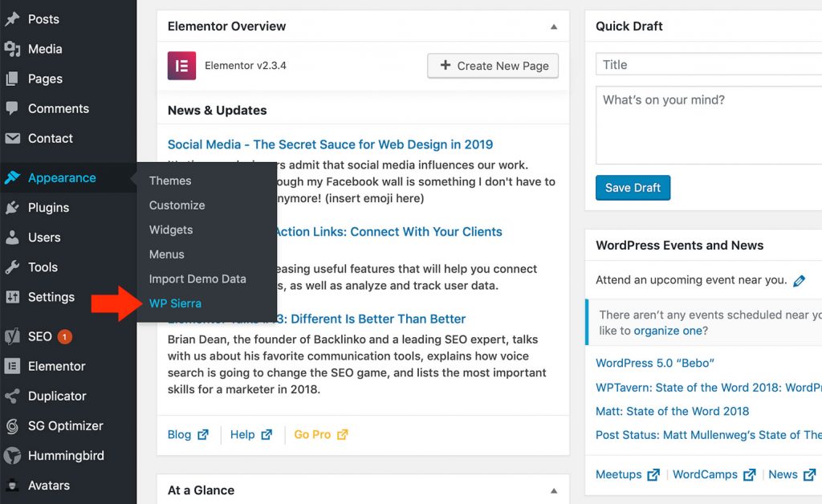Open the Help link
This screenshot has height=504, width=822.
[242, 435]
